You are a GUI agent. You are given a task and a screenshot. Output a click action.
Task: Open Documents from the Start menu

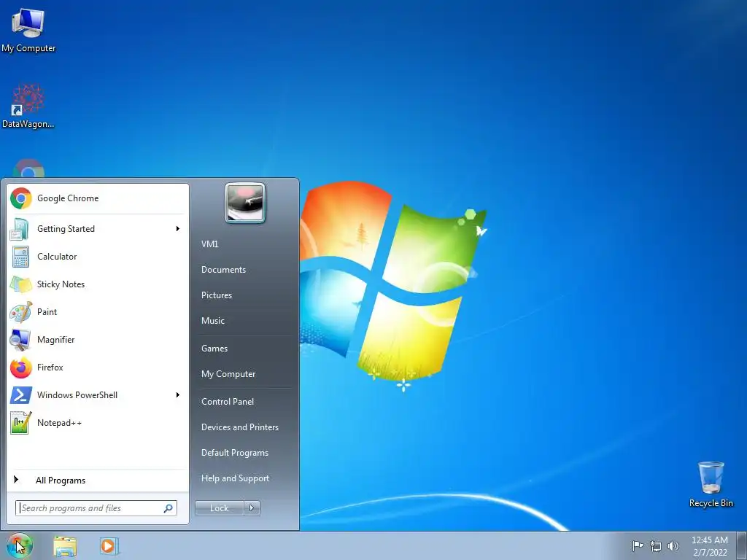pos(223,270)
